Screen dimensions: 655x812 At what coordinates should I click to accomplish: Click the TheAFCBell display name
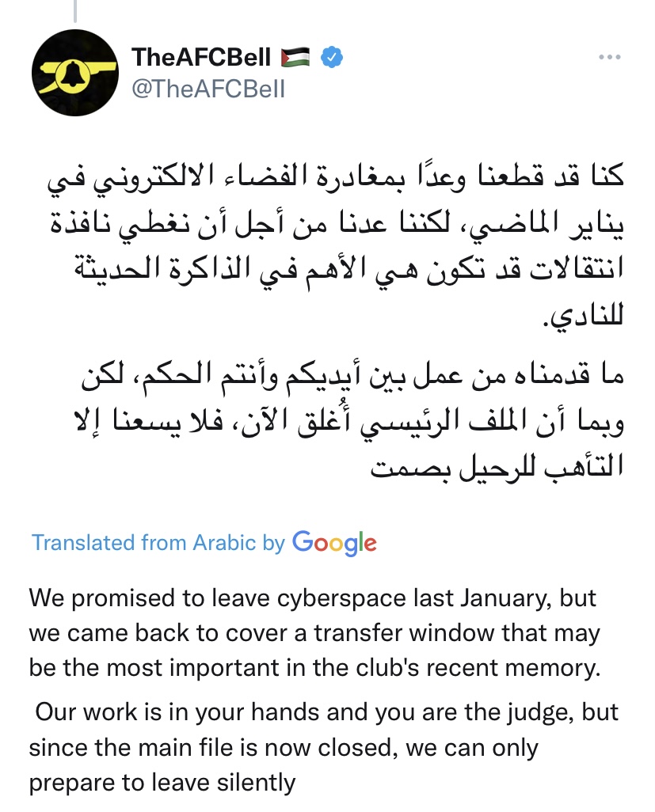(x=202, y=57)
